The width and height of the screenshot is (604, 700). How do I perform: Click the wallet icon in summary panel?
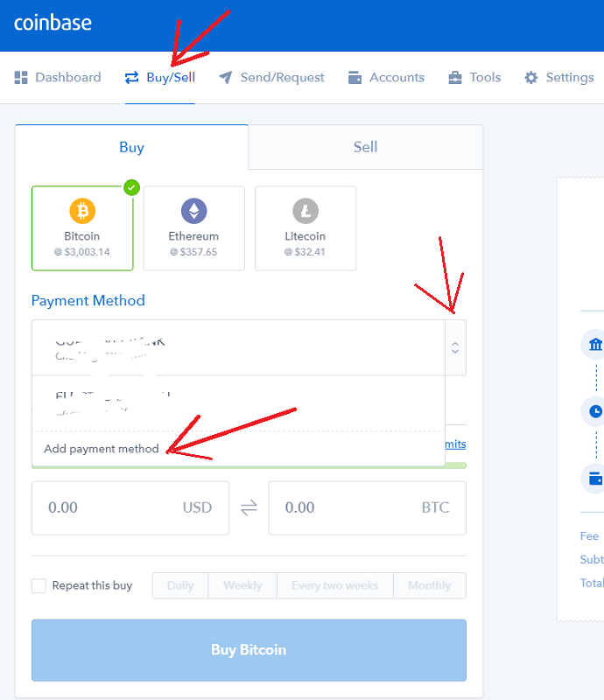point(595,478)
